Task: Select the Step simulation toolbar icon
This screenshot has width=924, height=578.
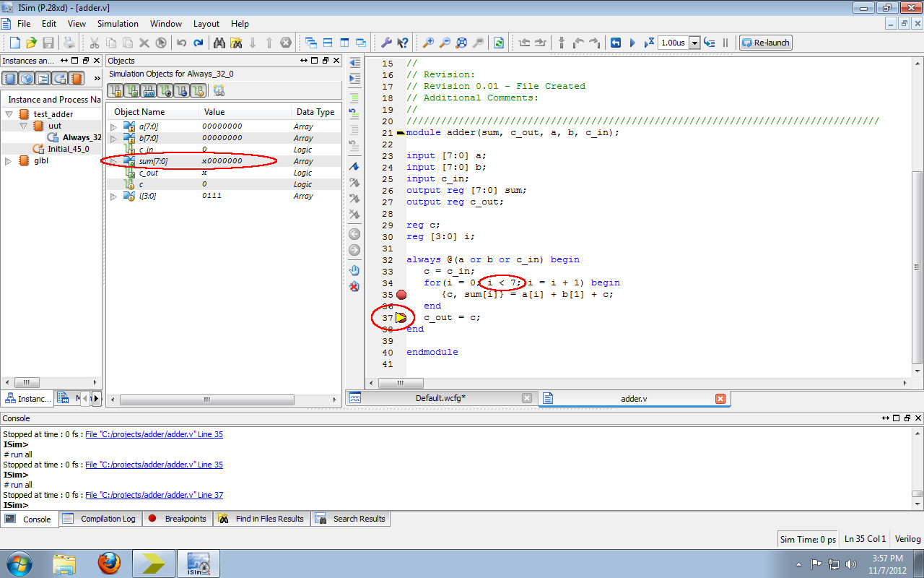Action: tap(709, 42)
